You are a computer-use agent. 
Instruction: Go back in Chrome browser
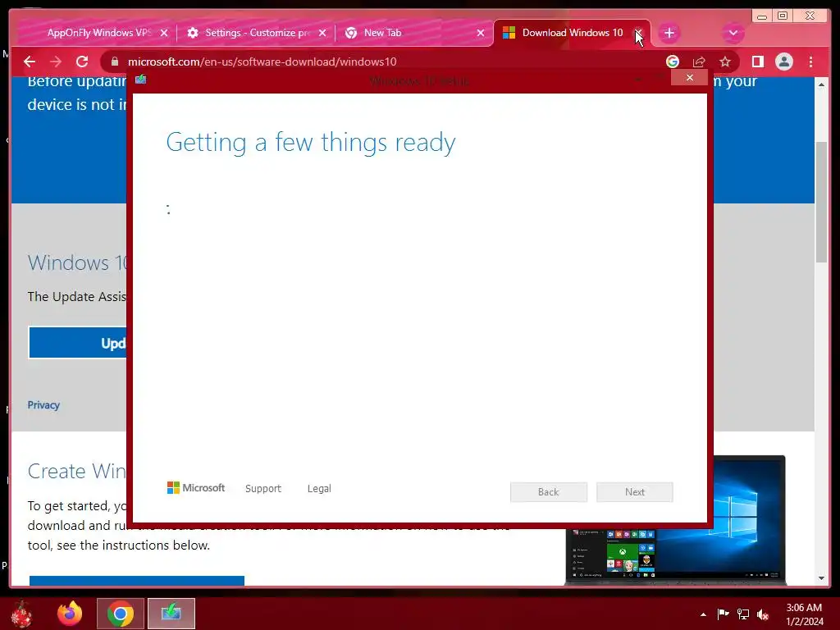pos(30,62)
